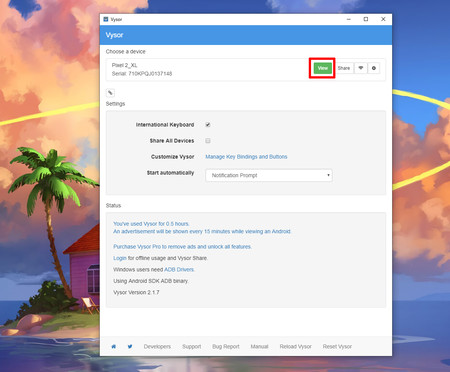Click the home icon in footer
The width and height of the screenshot is (450, 372).
pos(114,347)
